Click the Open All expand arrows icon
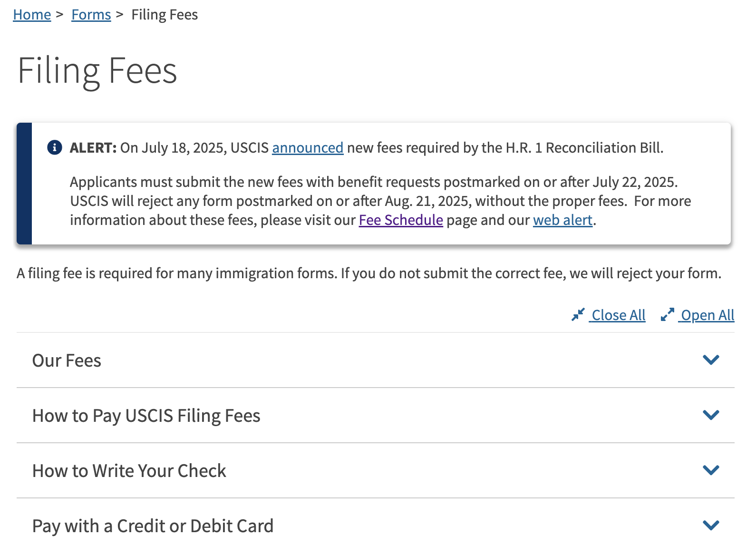 pos(668,315)
